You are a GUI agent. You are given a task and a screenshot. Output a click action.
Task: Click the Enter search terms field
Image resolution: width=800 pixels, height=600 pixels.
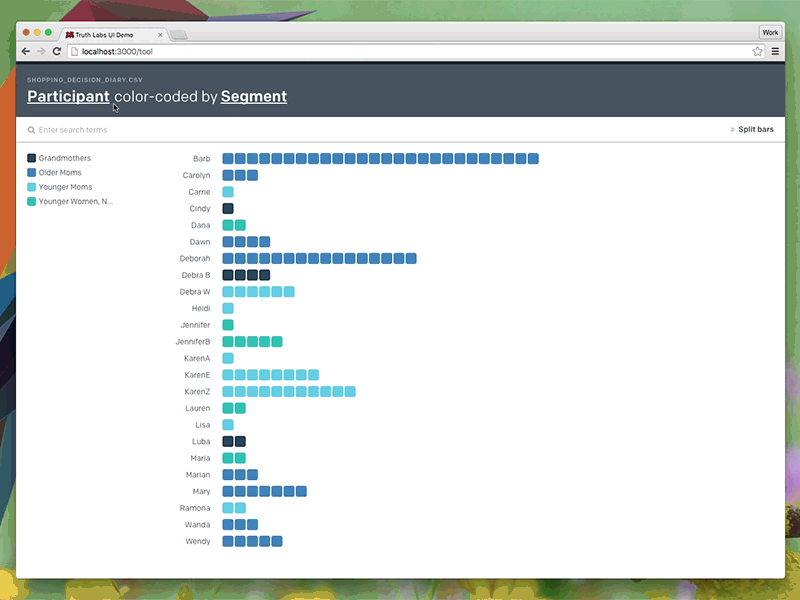(73, 130)
